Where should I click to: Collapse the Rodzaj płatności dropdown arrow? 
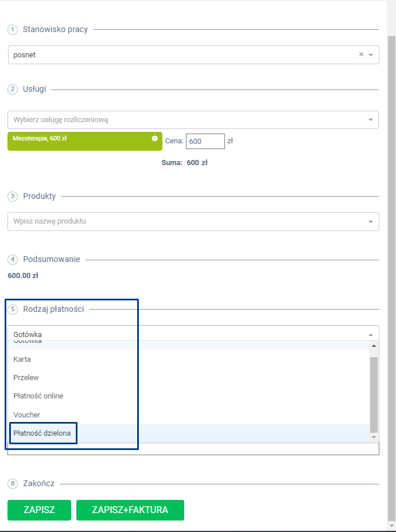[370, 335]
